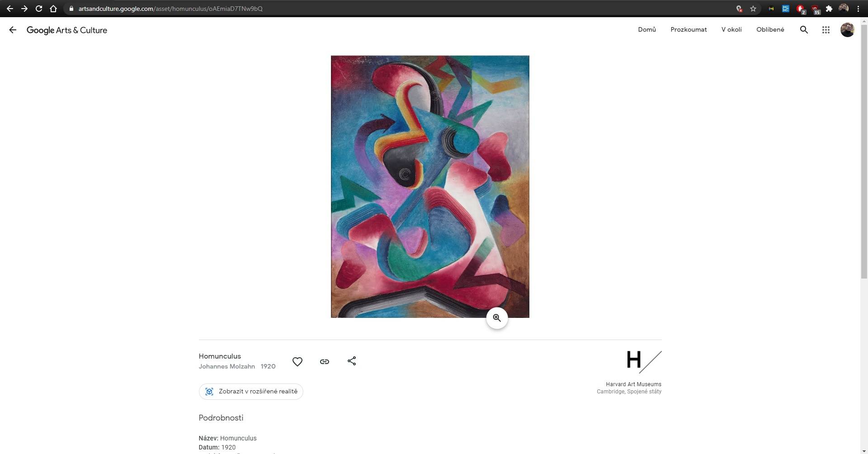This screenshot has width=868, height=454.
Task: Click the search magnifier icon
Action: click(804, 30)
